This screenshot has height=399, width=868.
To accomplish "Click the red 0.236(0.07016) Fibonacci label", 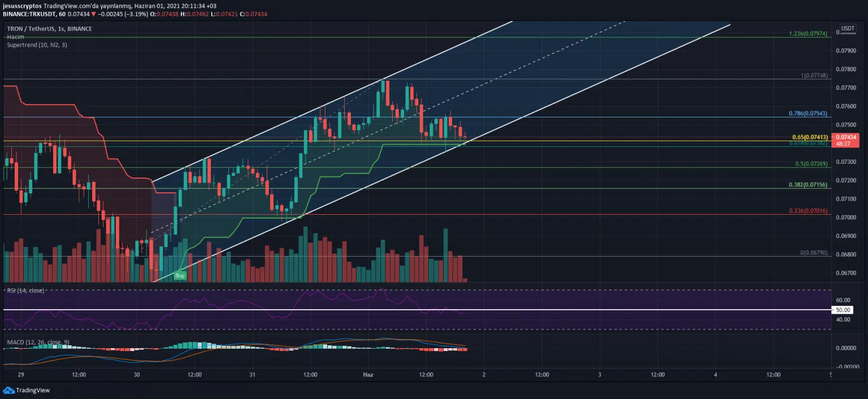I will [808, 211].
